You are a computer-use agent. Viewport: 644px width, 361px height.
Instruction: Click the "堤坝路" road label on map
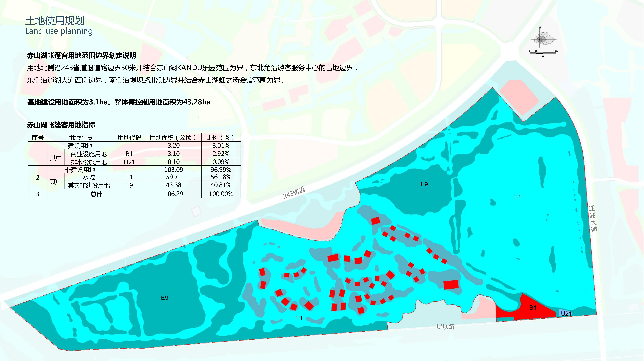click(x=445, y=327)
